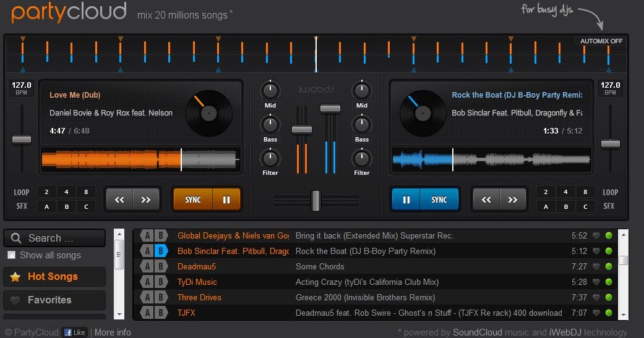Click the right deck vinyl record
This screenshot has height=338, width=644.
click(x=423, y=113)
